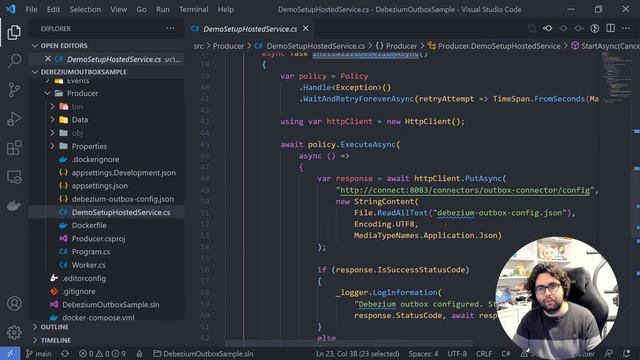Open the Edit menu
Image resolution: width=640 pixels, height=360 pixels.
[53, 9]
